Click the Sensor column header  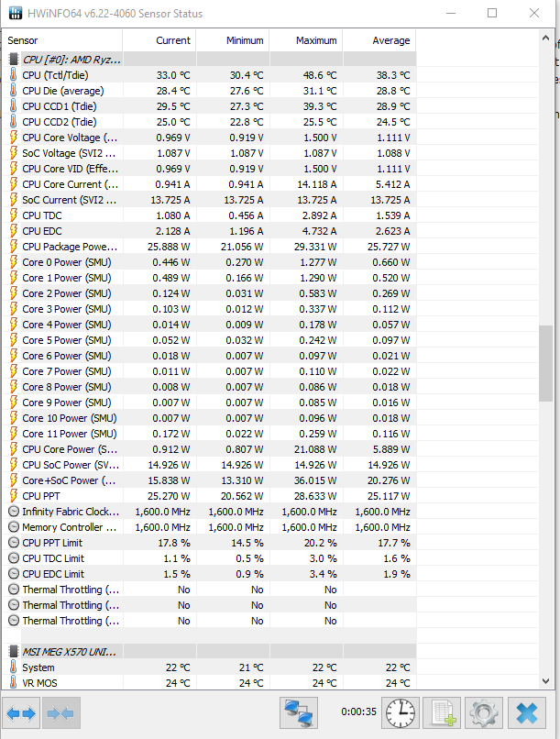(62, 40)
